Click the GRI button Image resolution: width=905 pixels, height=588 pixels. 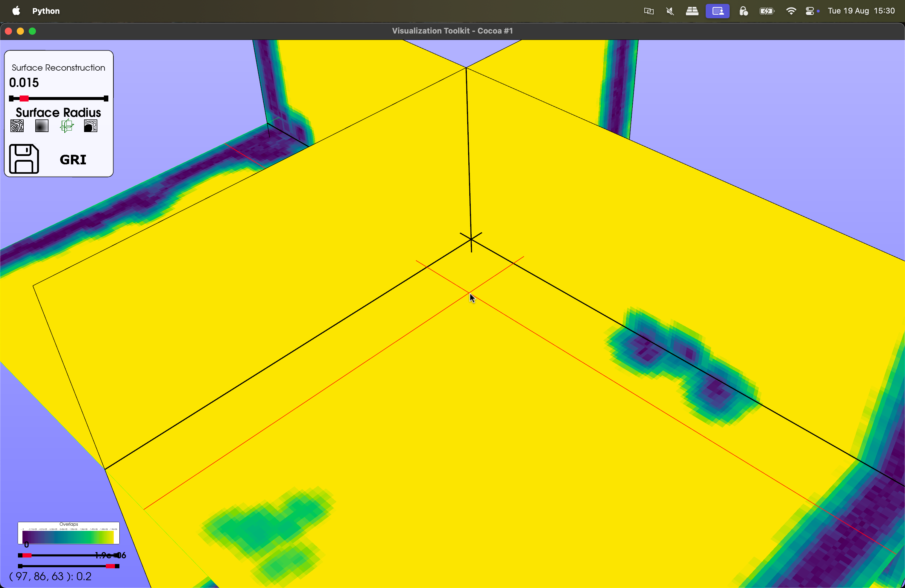[73, 160]
